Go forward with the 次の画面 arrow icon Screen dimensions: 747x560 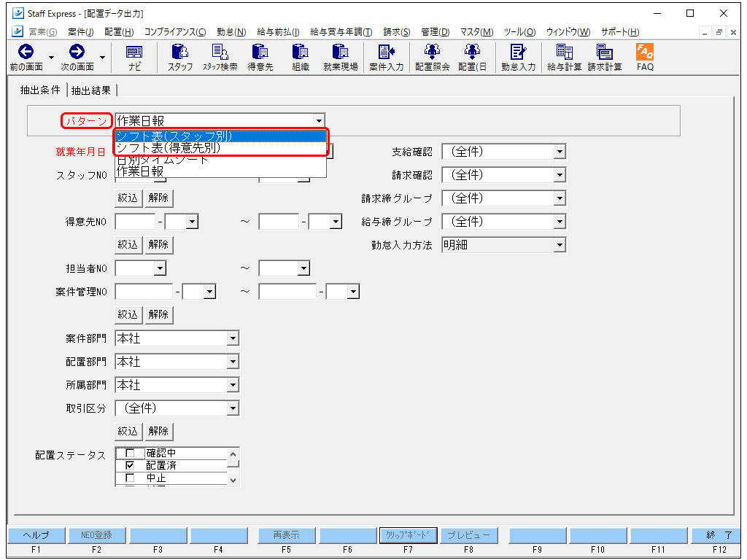click(x=77, y=52)
